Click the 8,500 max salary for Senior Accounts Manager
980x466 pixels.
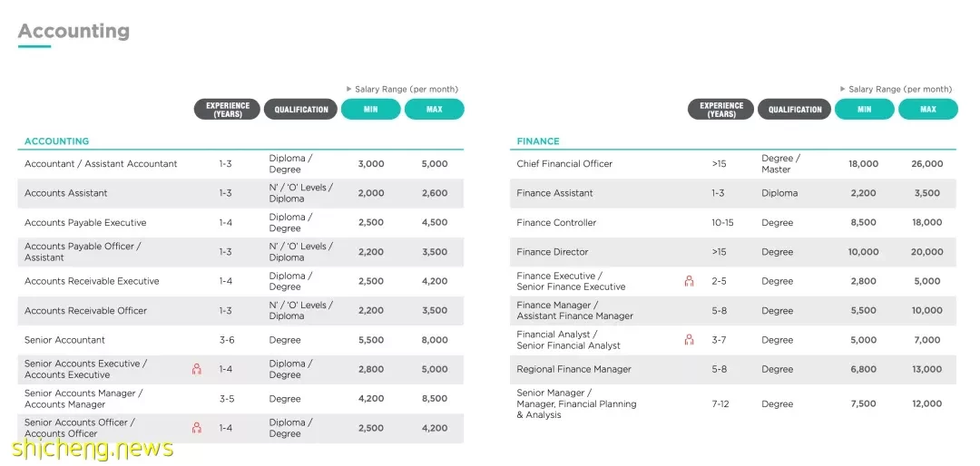click(x=435, y=399)
